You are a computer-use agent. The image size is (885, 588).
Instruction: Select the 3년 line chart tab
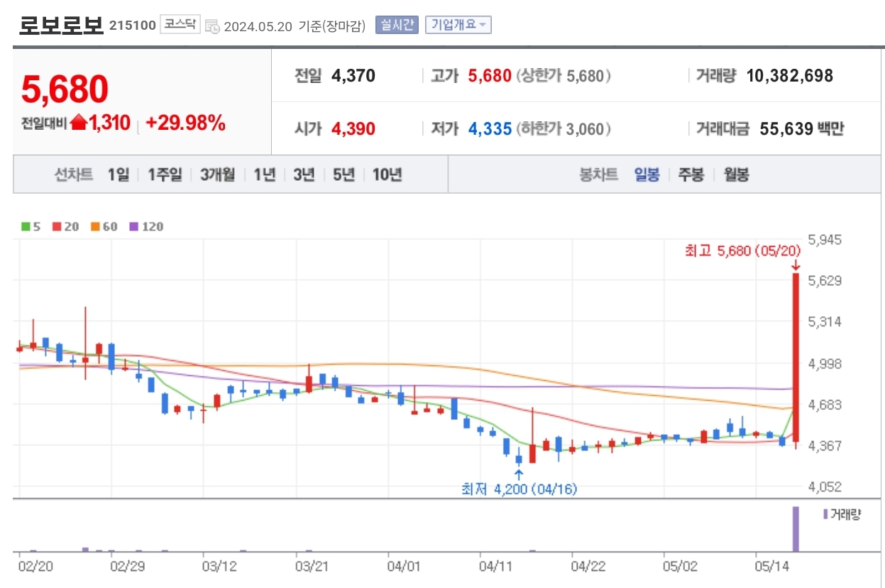(304, 174)
